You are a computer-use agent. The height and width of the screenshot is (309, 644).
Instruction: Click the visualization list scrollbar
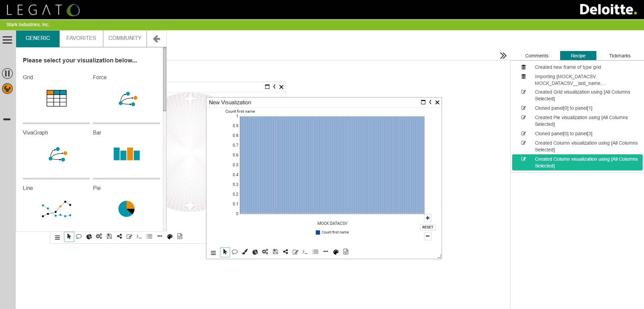[165, 79]
